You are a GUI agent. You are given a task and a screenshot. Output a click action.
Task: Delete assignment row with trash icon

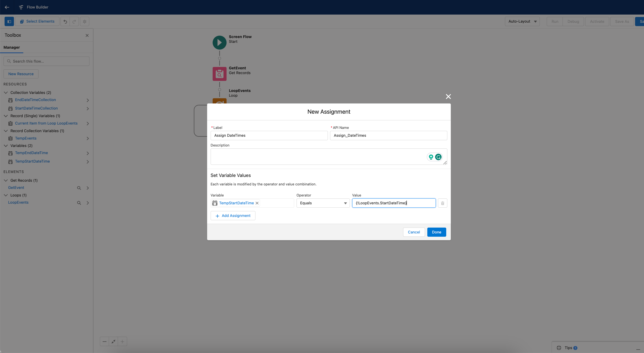coord(442,203)
